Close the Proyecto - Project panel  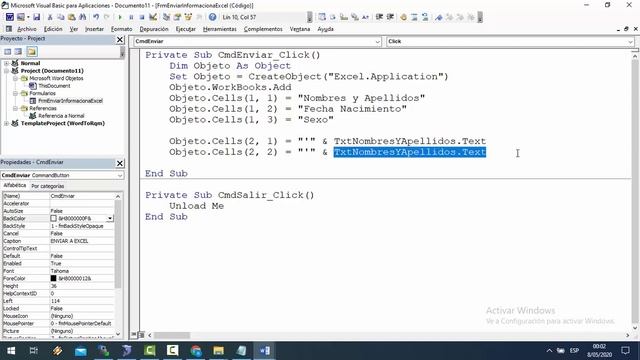click(x=120, y=40)
